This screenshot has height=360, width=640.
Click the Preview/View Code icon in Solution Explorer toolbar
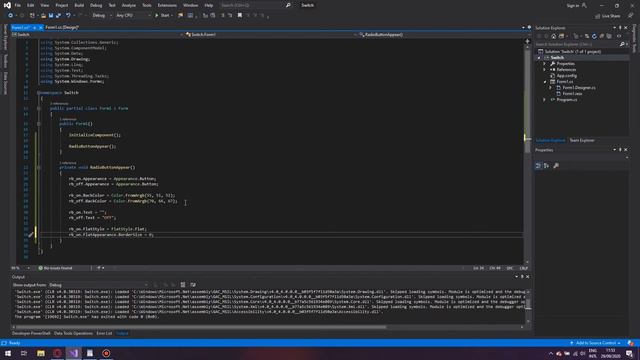(x=619, y=36)
